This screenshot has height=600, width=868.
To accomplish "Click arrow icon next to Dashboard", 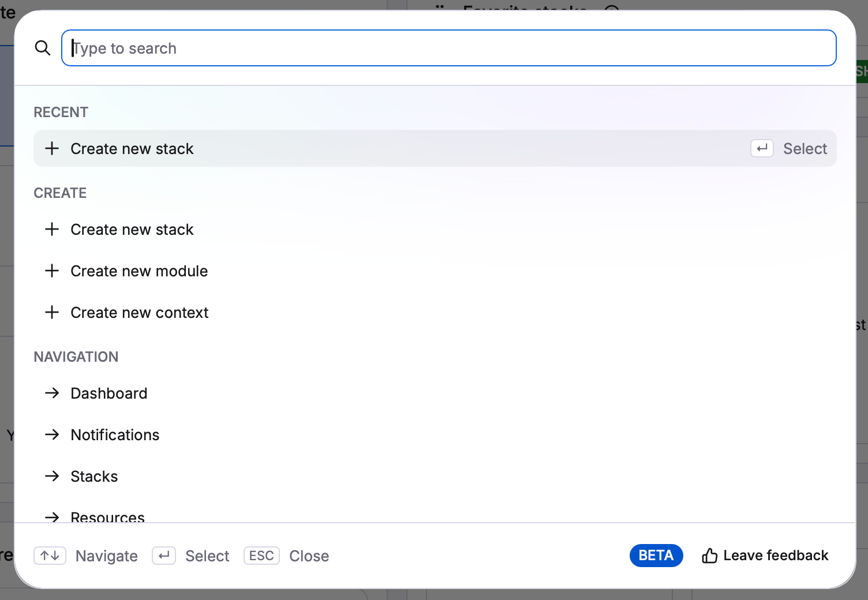I will tap(52, 393).
